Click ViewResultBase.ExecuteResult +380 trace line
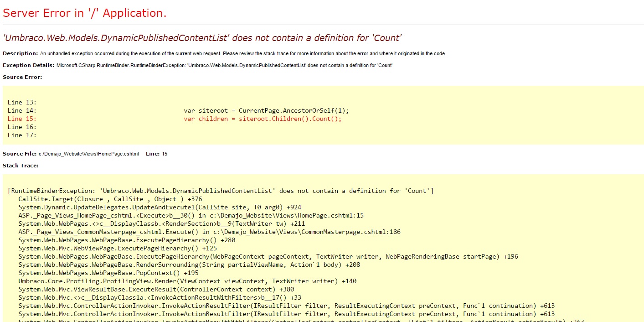The width and height of the screenshot is (644, 322). click(156, 289)
